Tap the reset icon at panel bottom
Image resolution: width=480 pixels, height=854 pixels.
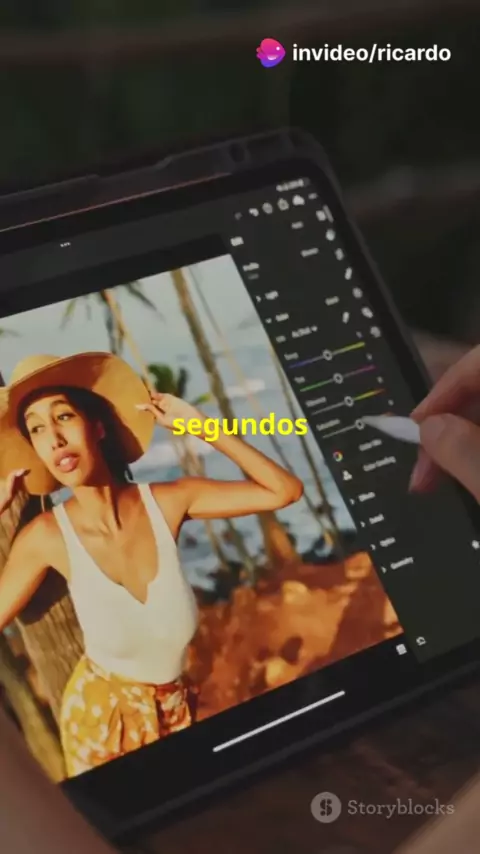421,641
